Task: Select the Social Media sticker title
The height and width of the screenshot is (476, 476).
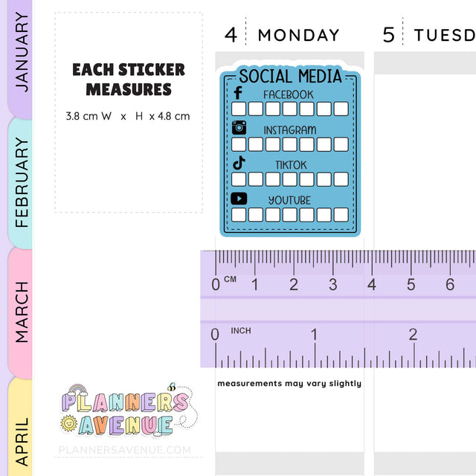Action: pyautogui.click(x=290, y=76)
